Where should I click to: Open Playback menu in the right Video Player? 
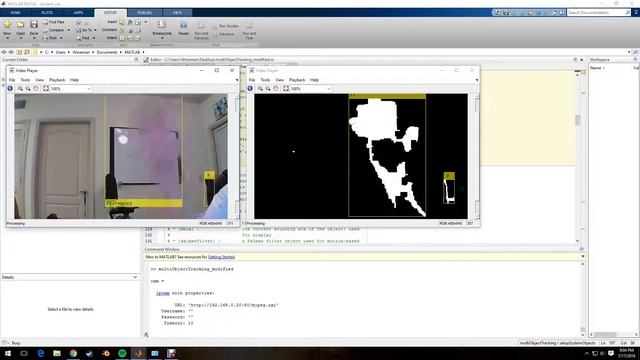click(297, 80)
